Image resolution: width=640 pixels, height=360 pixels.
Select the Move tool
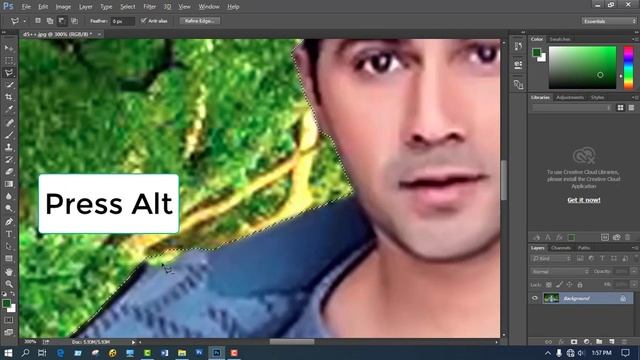[x=9, y=48]
